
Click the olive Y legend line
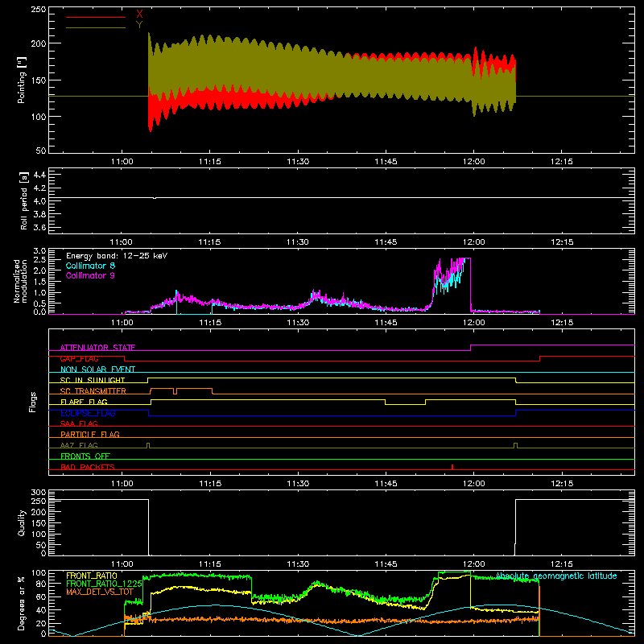pyautogui.click(x=95, y=27)
